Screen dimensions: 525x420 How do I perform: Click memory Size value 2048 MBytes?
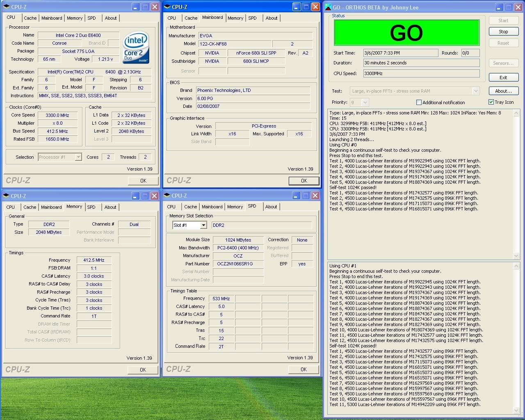click(x=49, y=232)
